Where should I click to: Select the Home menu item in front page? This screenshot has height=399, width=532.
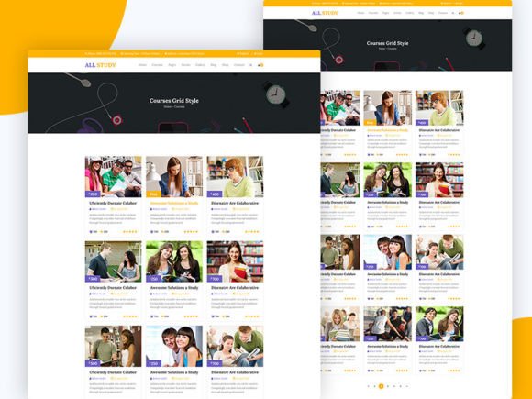[142, 65]
